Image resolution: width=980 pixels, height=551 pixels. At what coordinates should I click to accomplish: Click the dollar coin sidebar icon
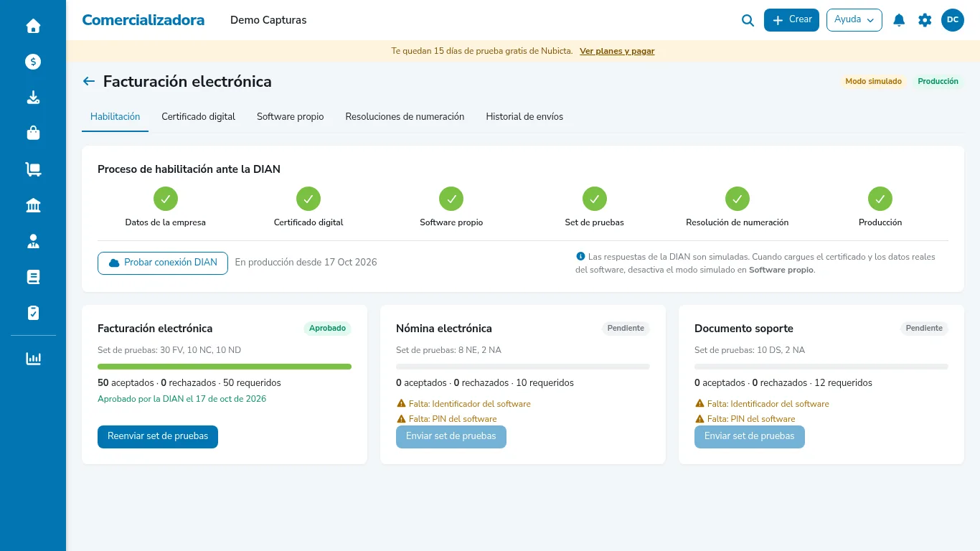click(33, 62)
